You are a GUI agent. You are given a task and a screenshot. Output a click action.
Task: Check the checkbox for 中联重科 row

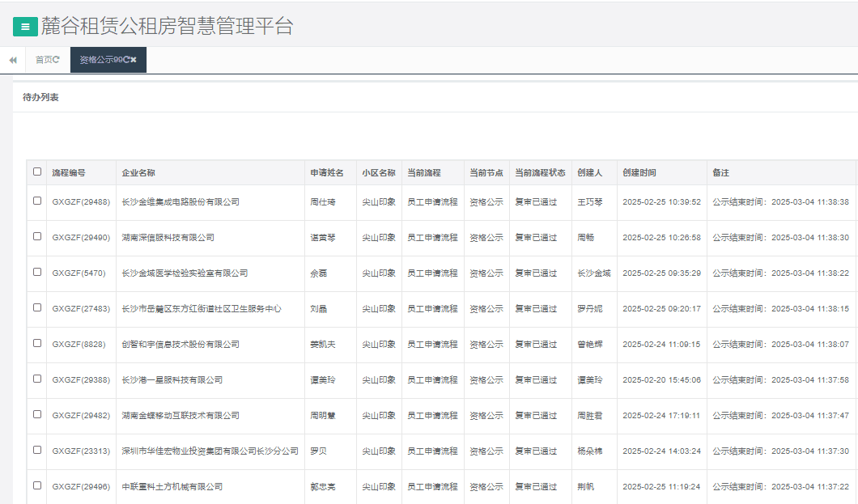(x=36, y=486)
